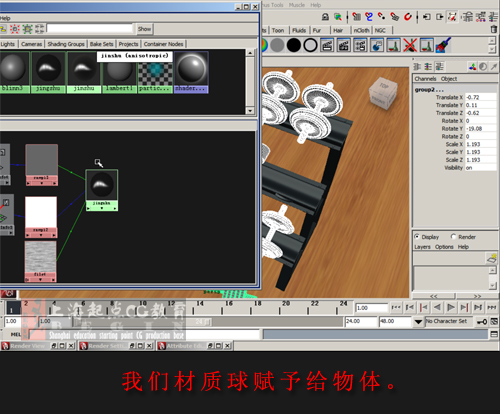Click the play forward button
Image resolution: width=500 pixels, height=414 pixels.
coord(451,307)
